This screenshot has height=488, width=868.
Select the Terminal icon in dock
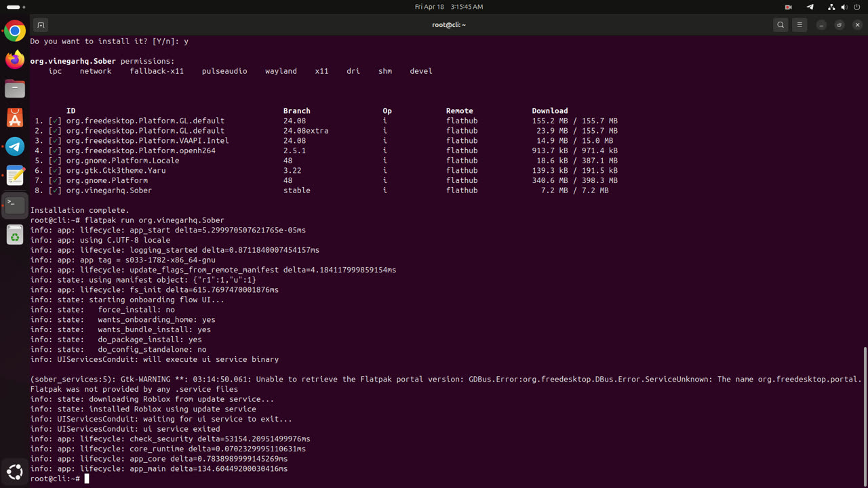click(x=15, y=204)
